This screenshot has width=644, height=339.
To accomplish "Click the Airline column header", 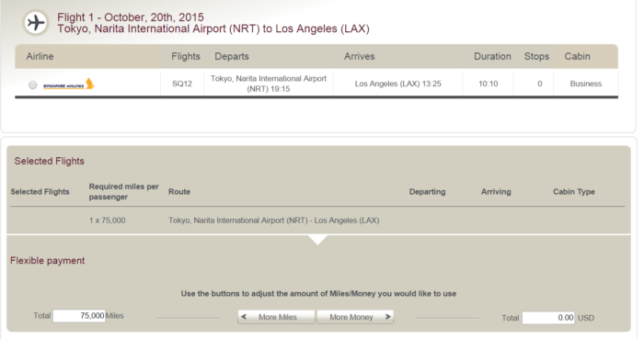I will click(x=40, y=56).
